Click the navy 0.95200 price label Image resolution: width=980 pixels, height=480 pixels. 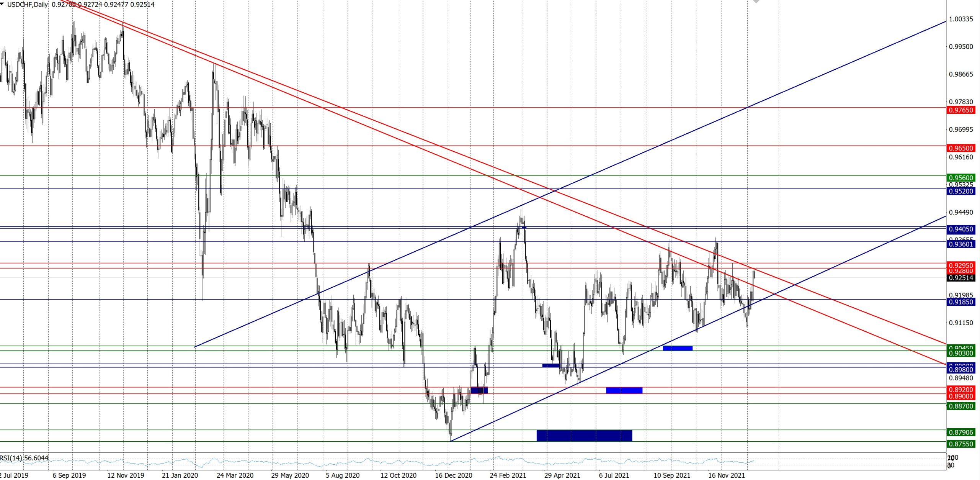point(960,191)
